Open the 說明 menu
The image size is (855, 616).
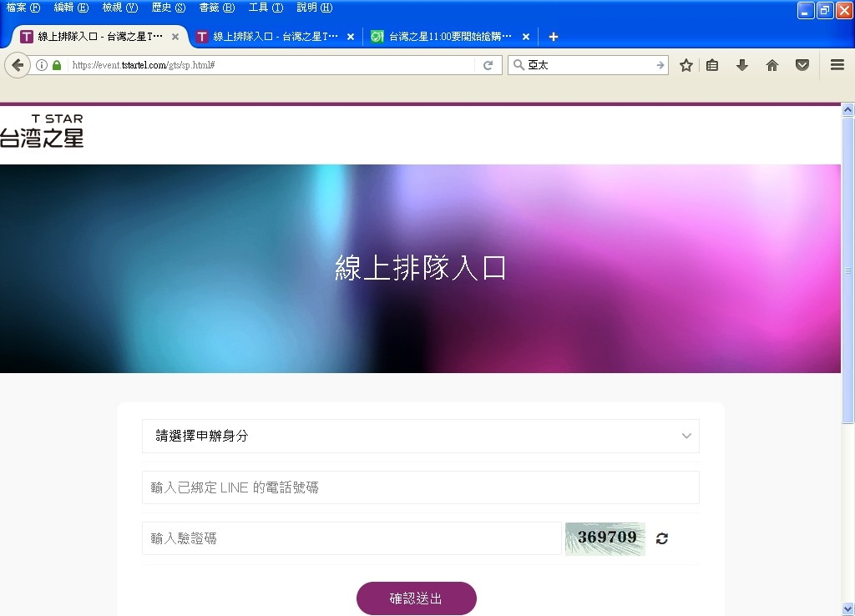(314, 8)
